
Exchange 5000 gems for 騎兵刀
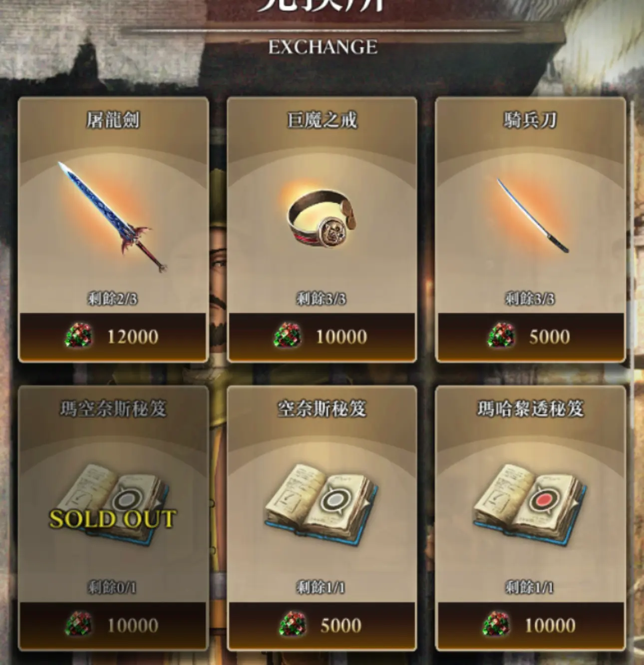pyautogui.click(x=530, y=336)
